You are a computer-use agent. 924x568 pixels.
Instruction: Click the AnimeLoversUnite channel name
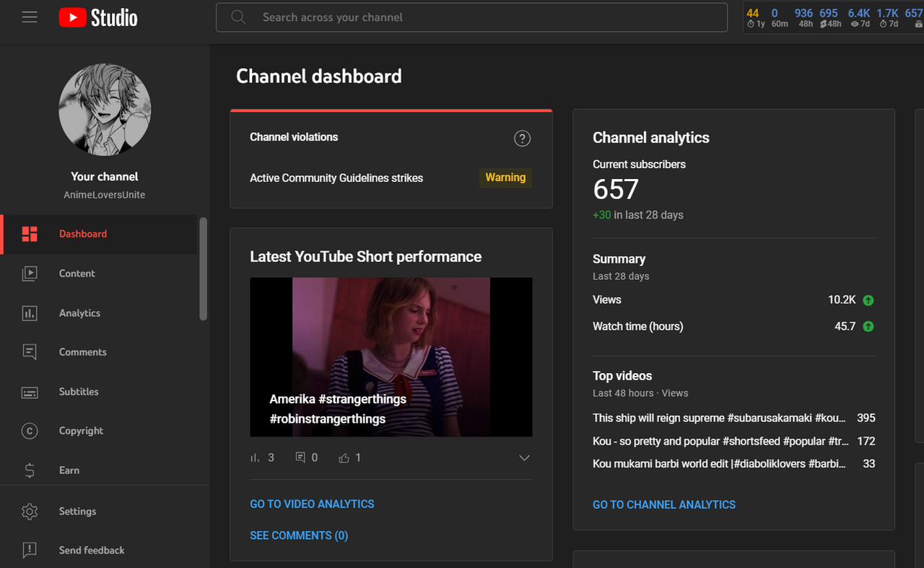click(x=105, y=195)
